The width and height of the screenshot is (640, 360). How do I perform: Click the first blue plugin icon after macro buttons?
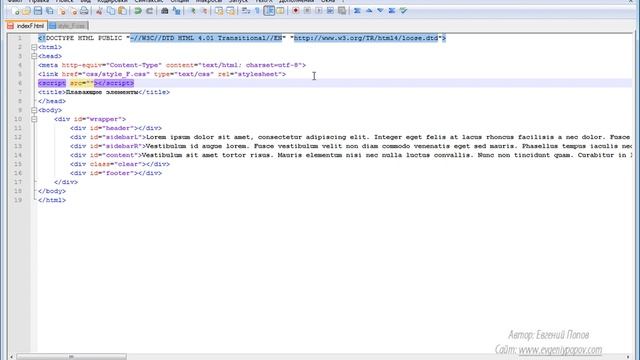tap(357, 11)
